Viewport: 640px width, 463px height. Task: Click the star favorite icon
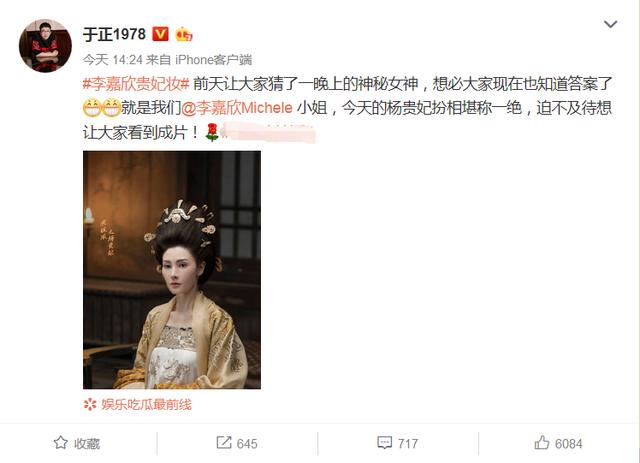[61, 443]
